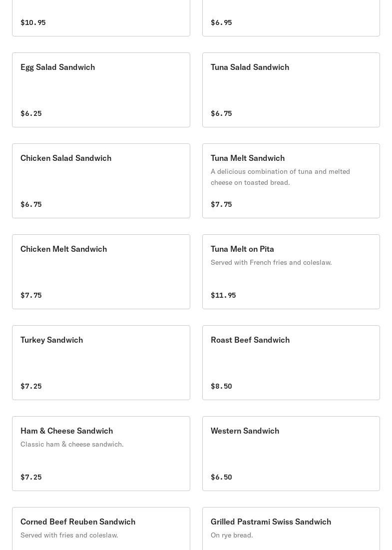Select the Chicken Melt Sandwich item
The width and height of the screenshot is (392, 550).
[x=101, y=272]
